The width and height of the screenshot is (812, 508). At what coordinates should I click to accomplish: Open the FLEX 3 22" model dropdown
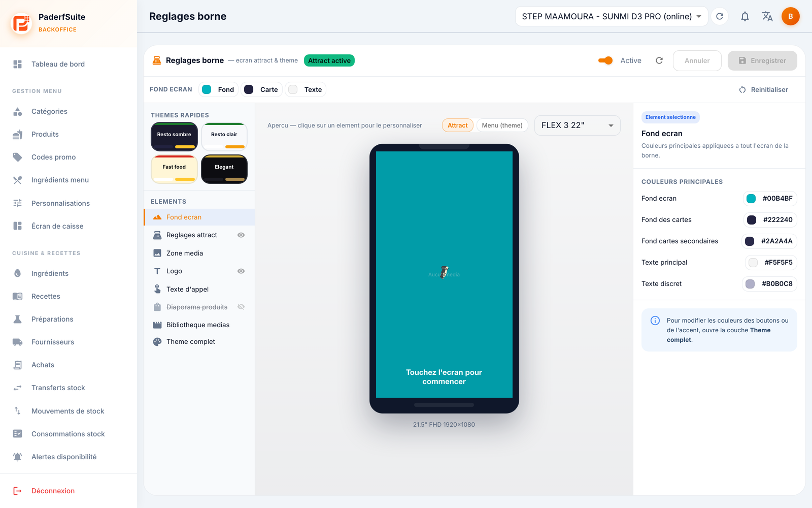(578, 125)
